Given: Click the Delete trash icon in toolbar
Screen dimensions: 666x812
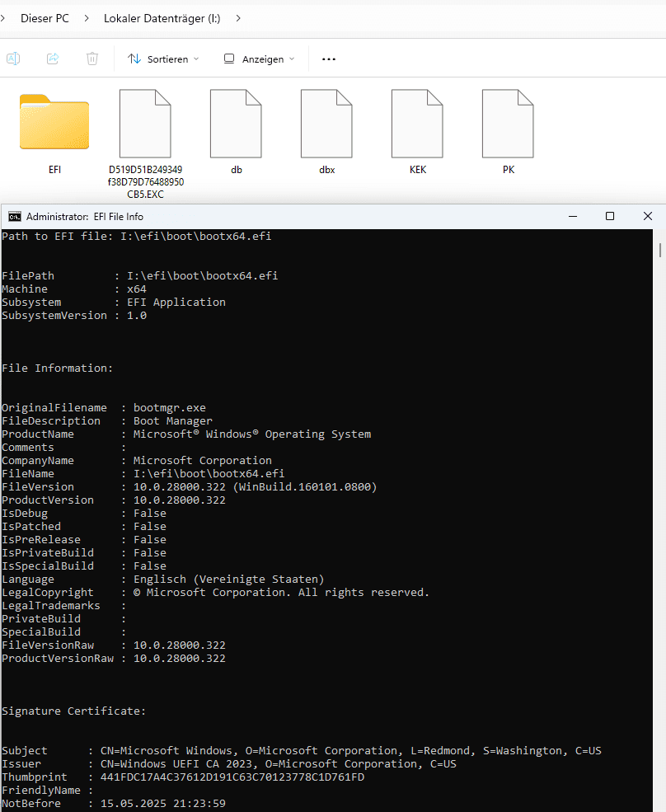Looking at the screenshot, I should 92,59.
